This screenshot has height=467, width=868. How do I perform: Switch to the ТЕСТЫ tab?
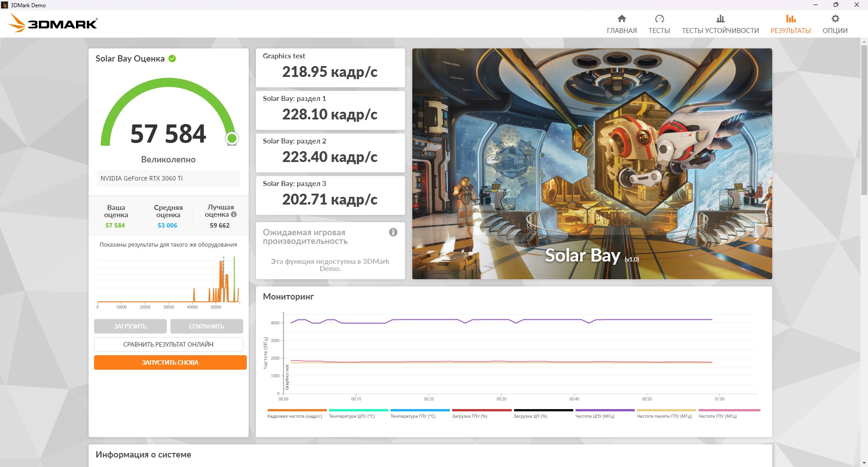(x=659, y=24)
